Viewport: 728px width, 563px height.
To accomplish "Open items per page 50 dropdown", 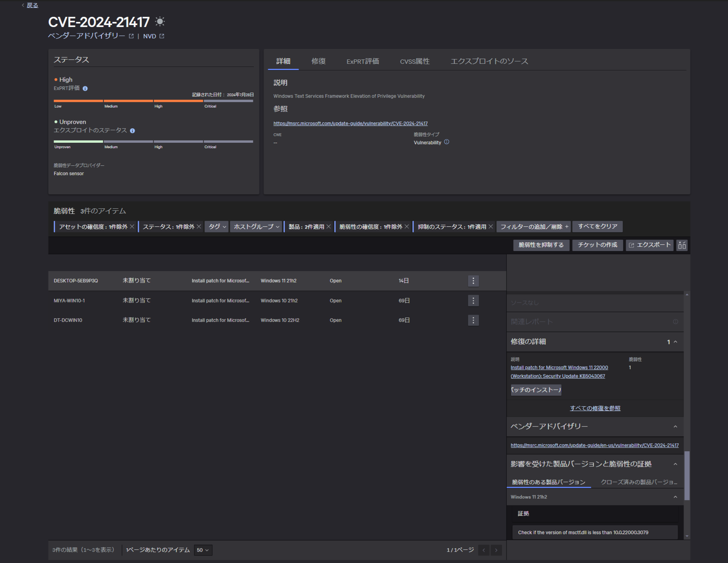I will coord(203,550).
